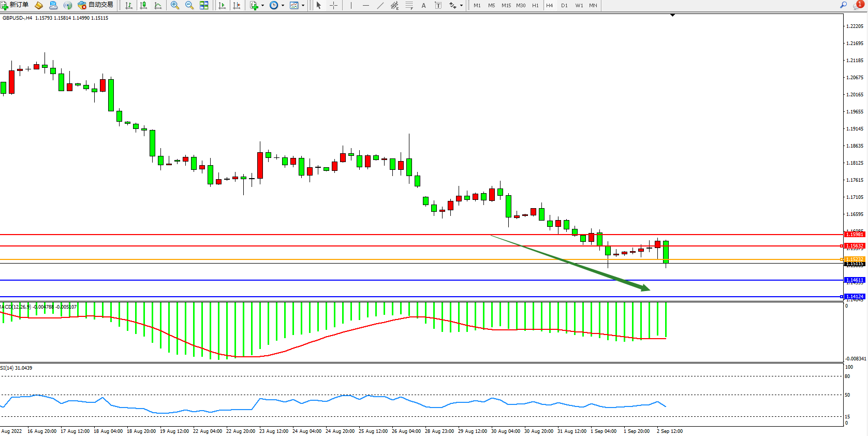Toggle AutoTrading (自动交易) button
The width and height of the screenshot is (868, 436).
96,5
